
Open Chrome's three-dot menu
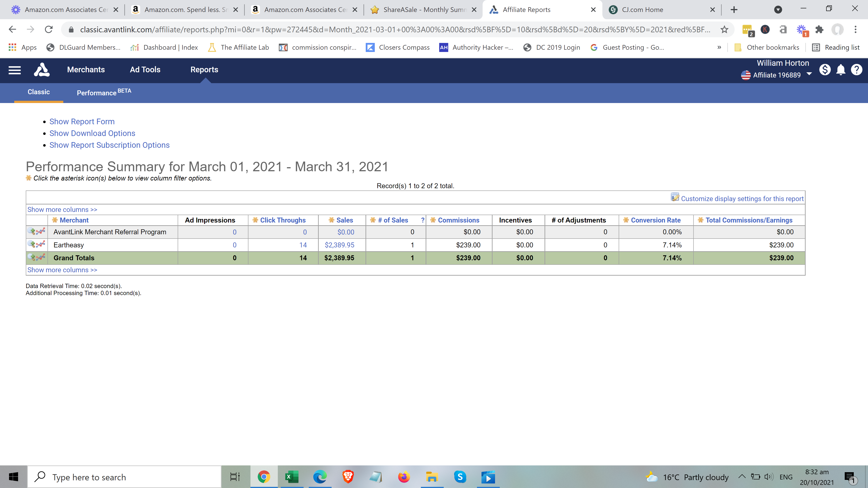pos(855,30)
